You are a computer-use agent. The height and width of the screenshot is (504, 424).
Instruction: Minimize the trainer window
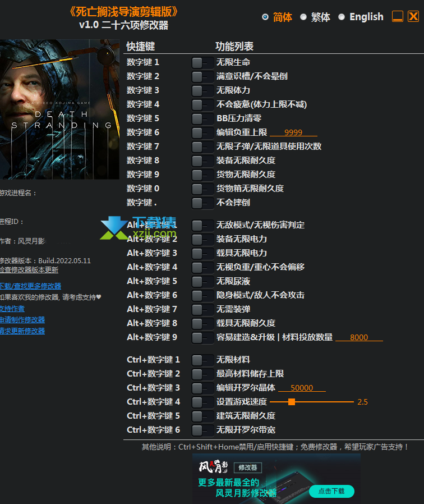click(x=398, y=16)
